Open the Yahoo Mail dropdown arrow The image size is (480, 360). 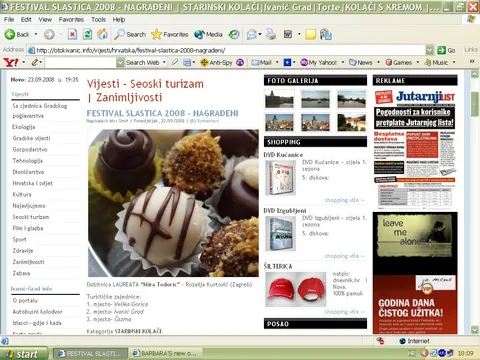(x=277, y=62)
